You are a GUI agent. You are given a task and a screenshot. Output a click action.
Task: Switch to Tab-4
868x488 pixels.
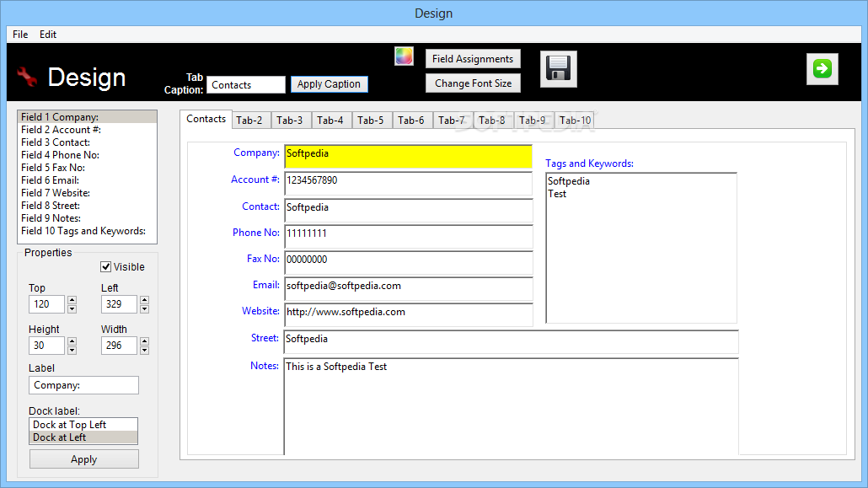click(x=330, y=121)
